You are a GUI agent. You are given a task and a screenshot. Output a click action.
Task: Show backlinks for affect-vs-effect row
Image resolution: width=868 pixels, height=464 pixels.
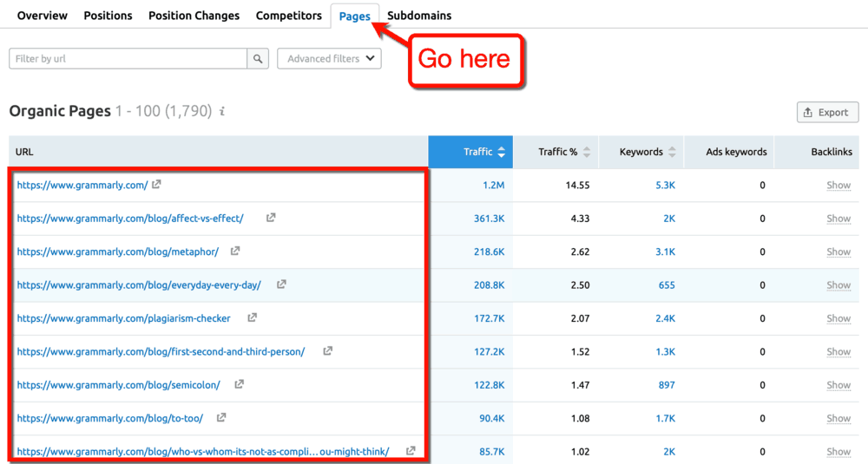[838, 219]
